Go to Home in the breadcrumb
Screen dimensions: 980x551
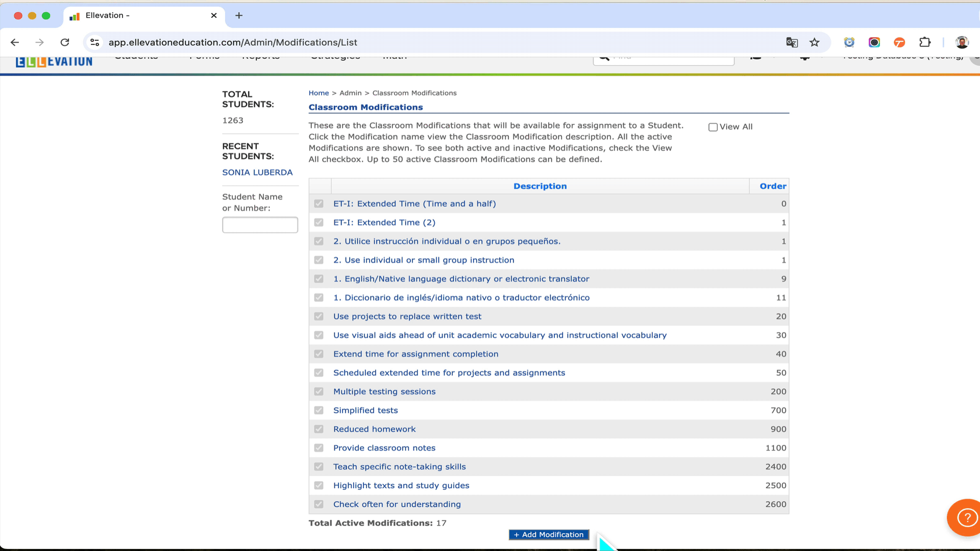318,93
